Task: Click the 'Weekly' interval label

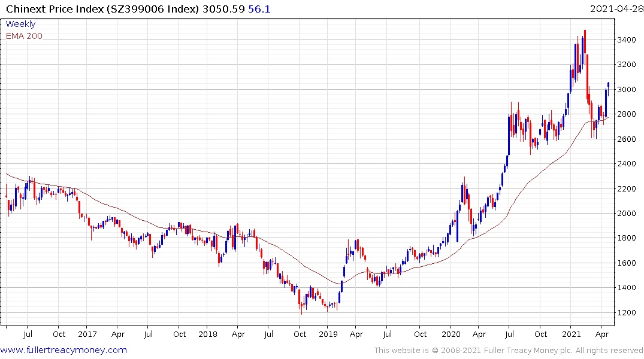Action: tap(20, 24)
